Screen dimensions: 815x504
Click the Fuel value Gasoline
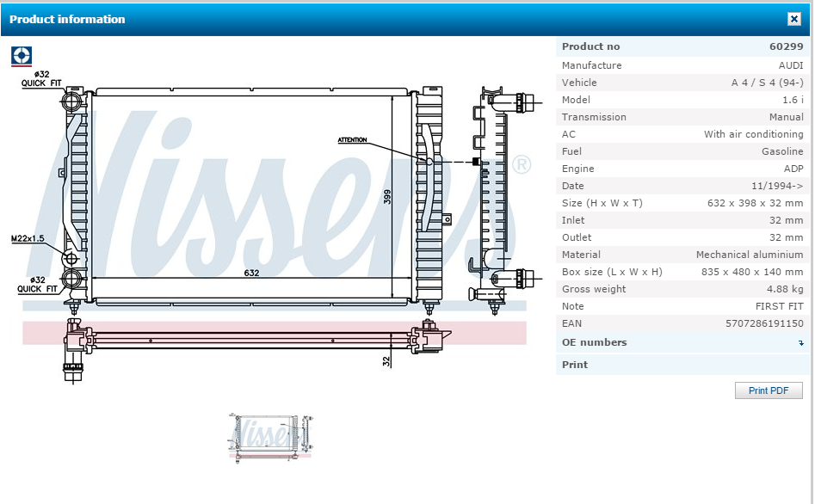click(782, 151)
